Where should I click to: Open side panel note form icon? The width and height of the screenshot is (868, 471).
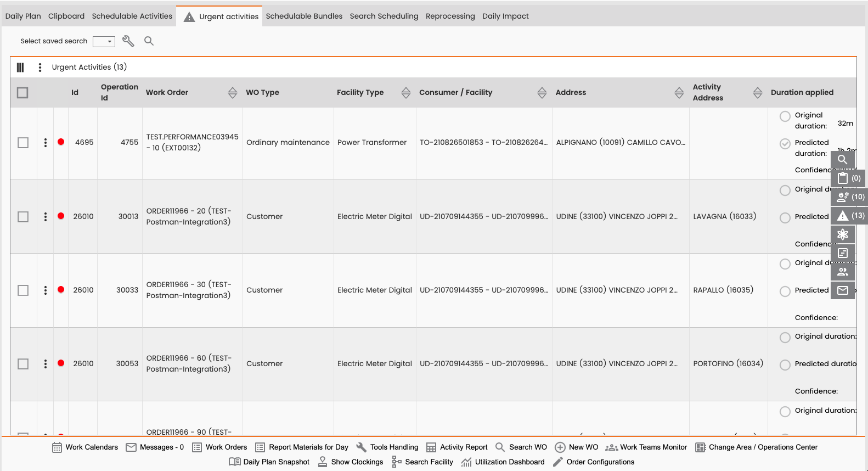843,253
